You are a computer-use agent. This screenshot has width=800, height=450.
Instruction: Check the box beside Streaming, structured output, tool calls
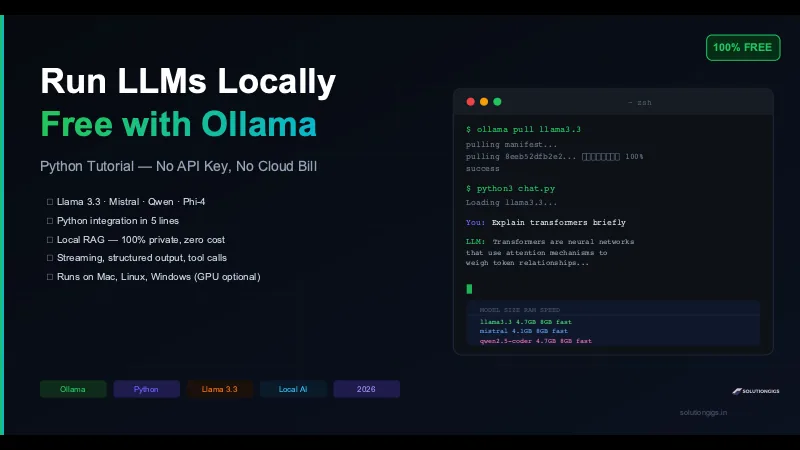click(x=49, y=258)
